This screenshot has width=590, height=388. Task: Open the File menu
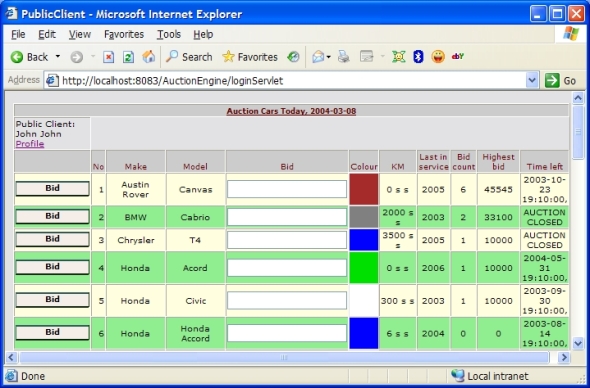pyautogui.click(x=18, y=35)
